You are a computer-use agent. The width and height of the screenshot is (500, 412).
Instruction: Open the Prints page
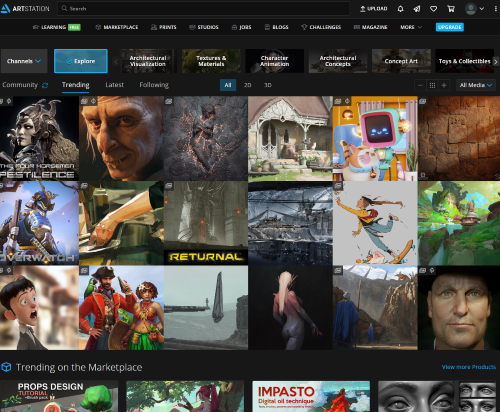click(x=163, y=27)
